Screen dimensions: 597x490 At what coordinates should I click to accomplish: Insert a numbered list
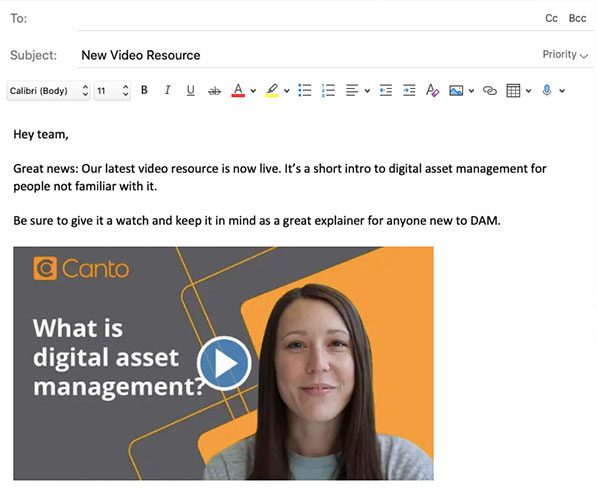(328, 91)
